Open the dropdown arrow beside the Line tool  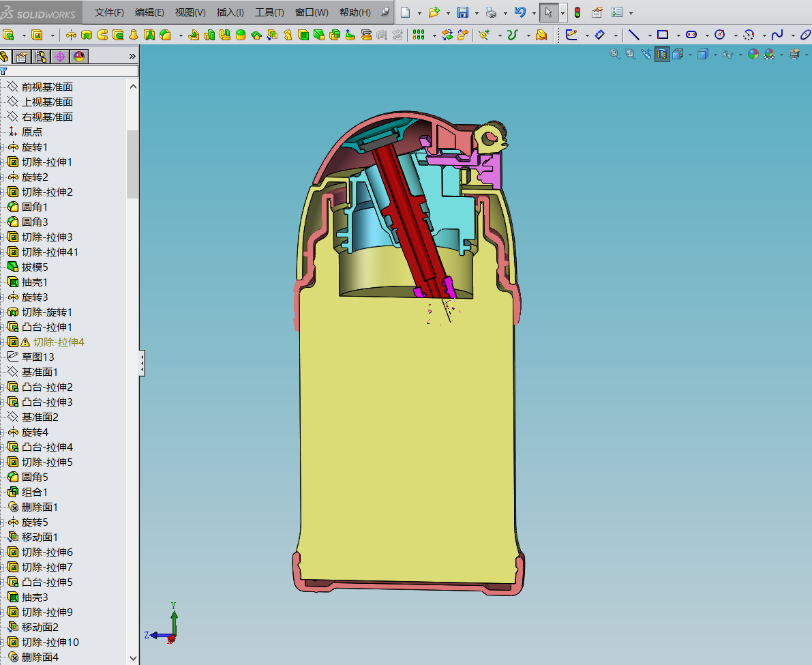[649, 35]
